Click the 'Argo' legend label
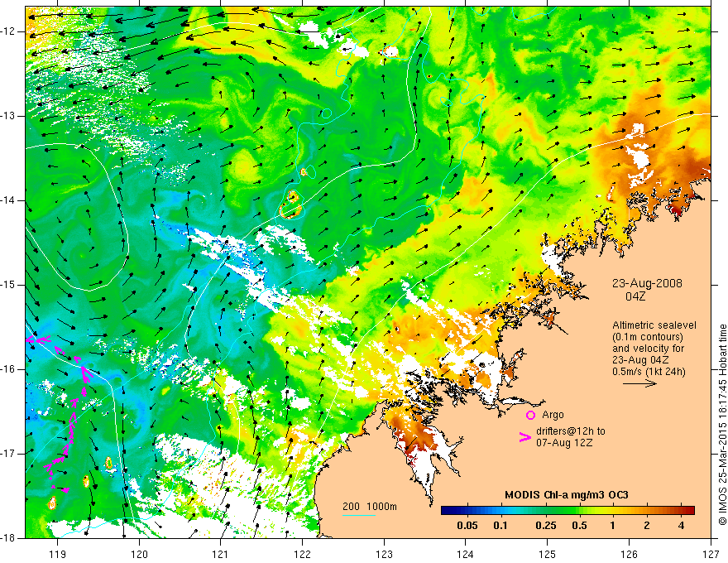 pyautogui.click(x=553, y=415)
